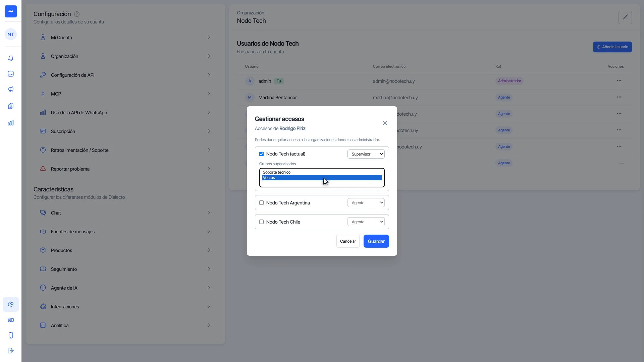
Task: Open campaigns megaphone icon in sidebar
Action: click(11, 89)
